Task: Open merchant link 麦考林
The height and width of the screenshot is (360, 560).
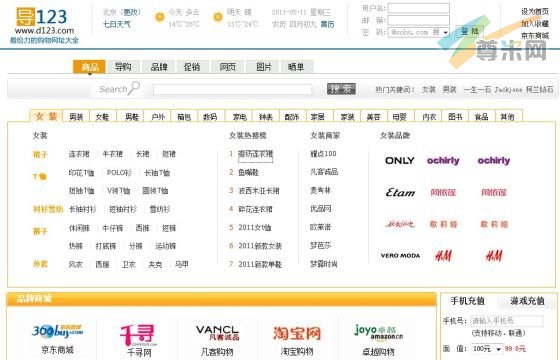Action: 320,191
